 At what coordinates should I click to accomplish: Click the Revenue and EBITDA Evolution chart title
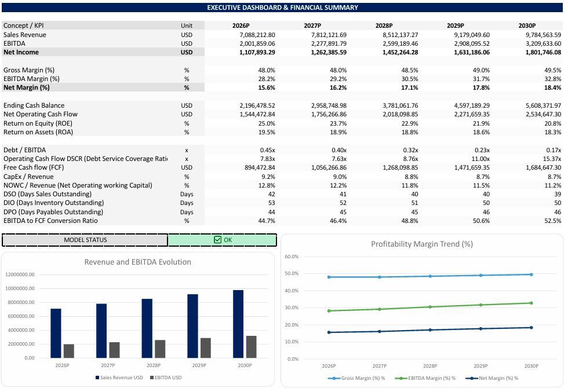[x=138, y=262]
